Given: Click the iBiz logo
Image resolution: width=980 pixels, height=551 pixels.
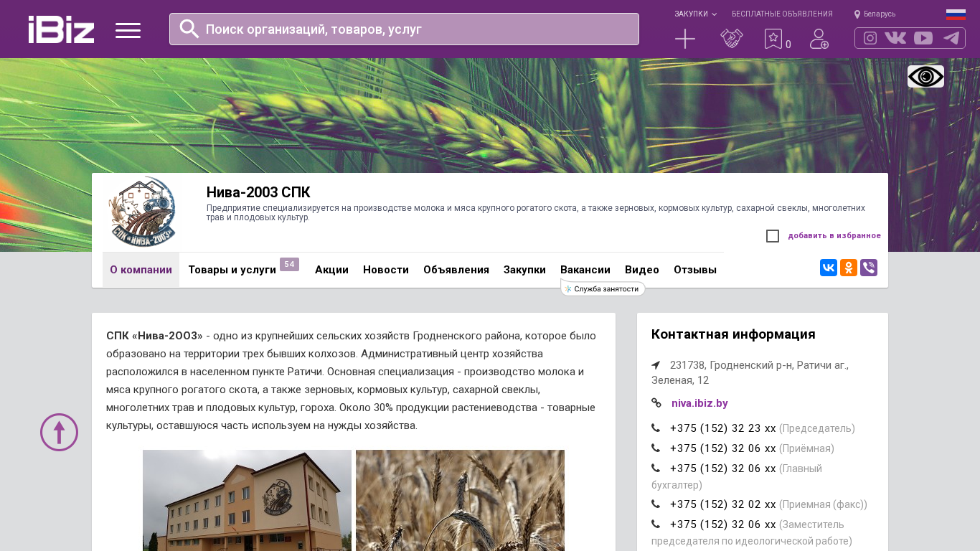Looking at the screenshot, I should point(61,29).
